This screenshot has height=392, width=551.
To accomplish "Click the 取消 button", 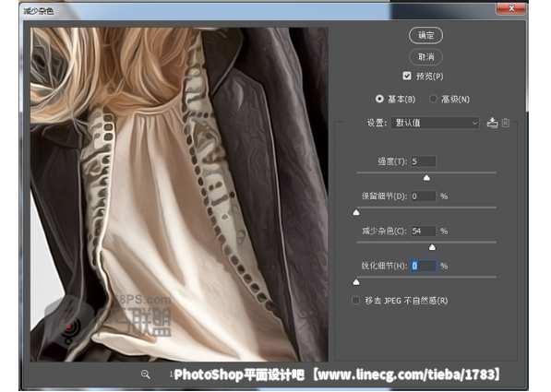I will point(425,56).
